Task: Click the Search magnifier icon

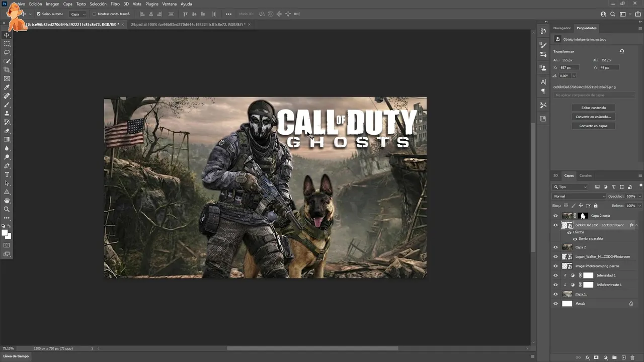Action: click(613, 14)
